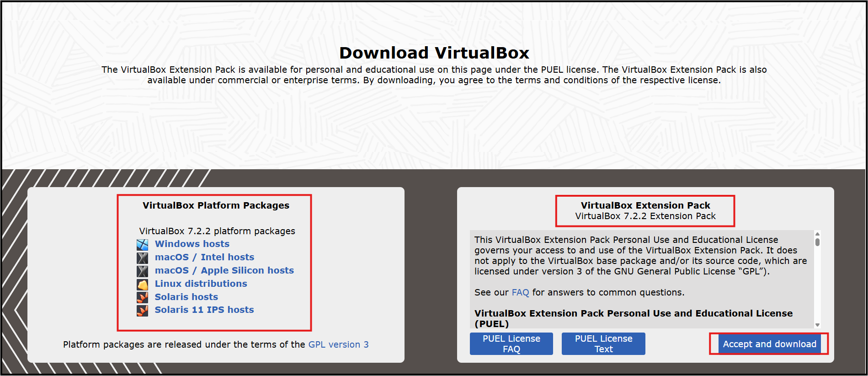Click Accept and download button

pos(769,344)
